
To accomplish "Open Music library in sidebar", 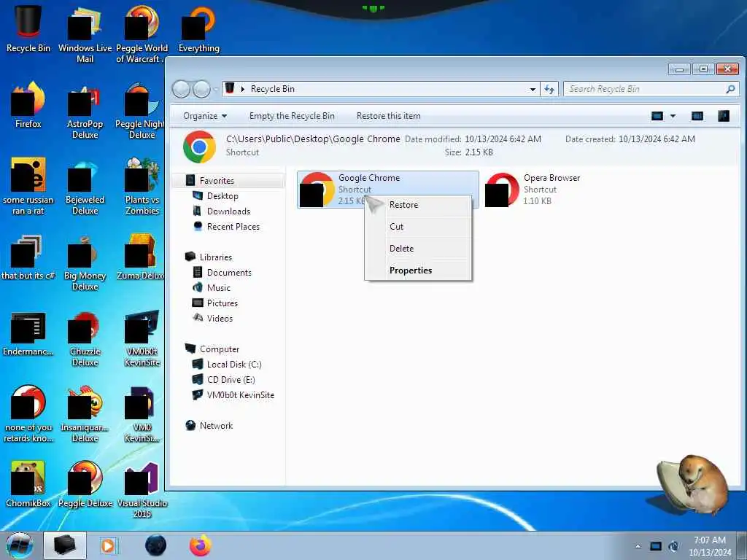I will click(x=218, y=287).
